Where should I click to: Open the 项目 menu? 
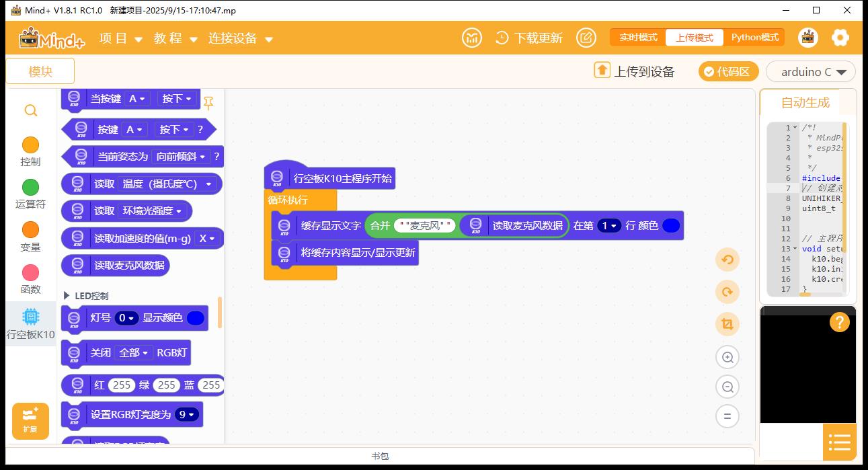(121, 38)
